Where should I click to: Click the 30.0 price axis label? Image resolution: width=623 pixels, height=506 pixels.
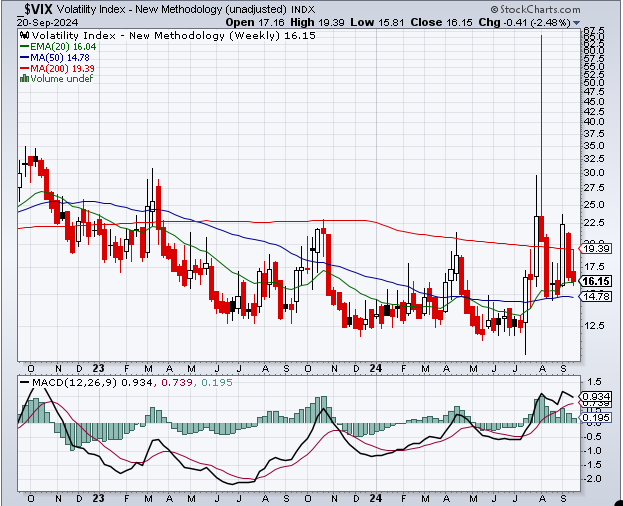point(594,172)
